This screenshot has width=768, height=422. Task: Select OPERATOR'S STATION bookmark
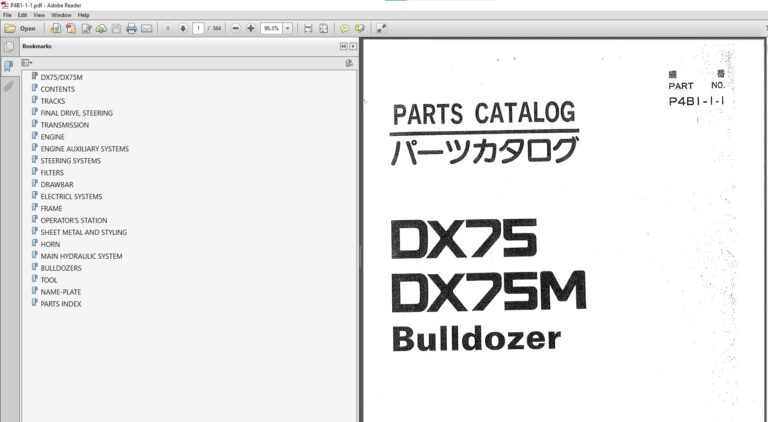click(x=74, y=220)
